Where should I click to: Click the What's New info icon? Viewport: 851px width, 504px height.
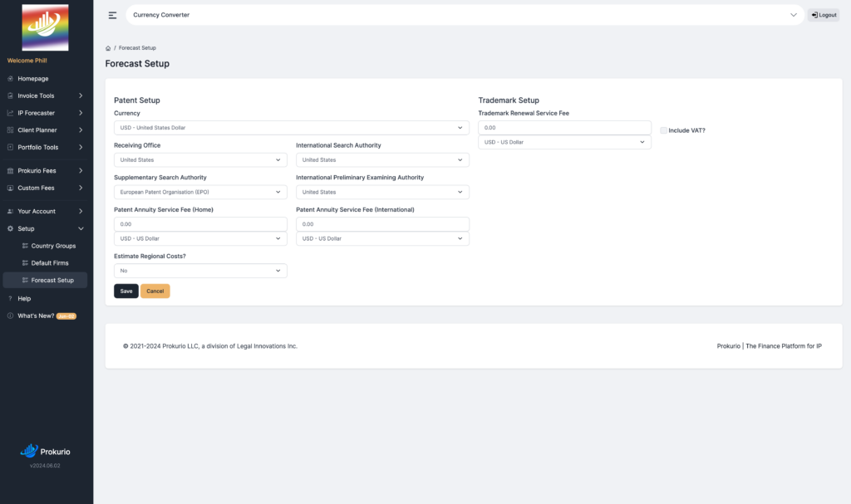click(10, 316)
